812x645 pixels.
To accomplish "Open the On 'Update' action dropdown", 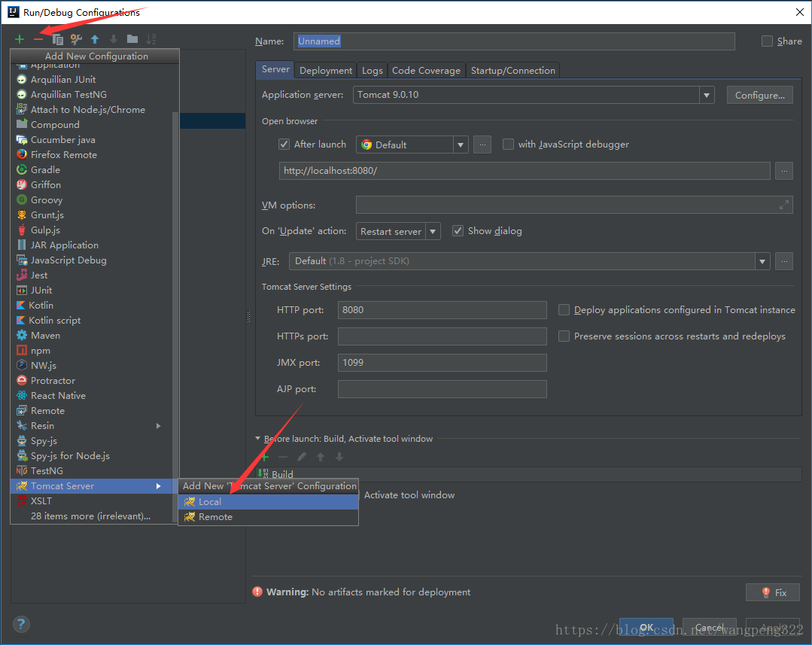I will (x=433, y=231).
